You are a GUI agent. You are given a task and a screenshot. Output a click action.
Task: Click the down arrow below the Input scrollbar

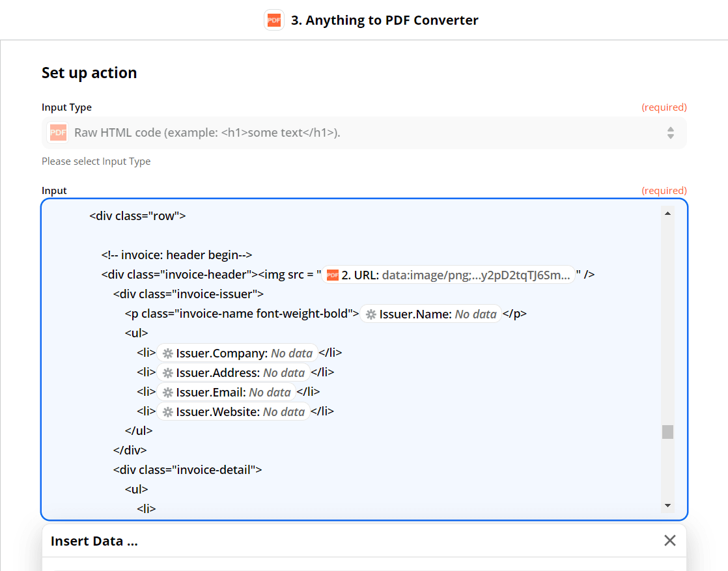(667, 505)
